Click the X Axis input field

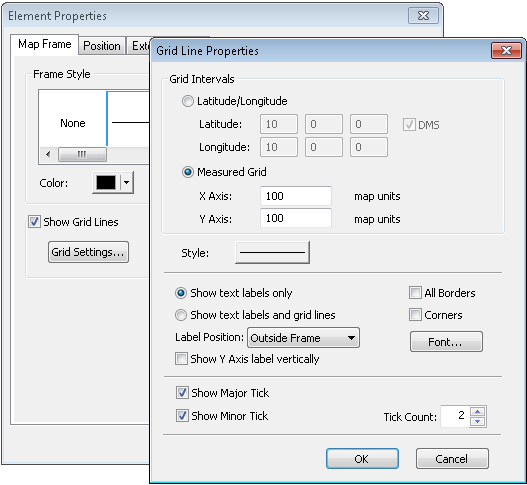pos(296,196)
